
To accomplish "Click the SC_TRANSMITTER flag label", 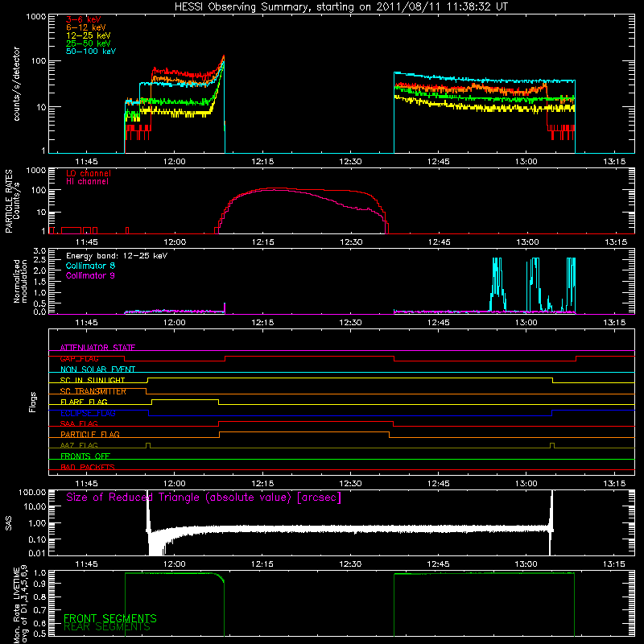I will tap(93, 391).
